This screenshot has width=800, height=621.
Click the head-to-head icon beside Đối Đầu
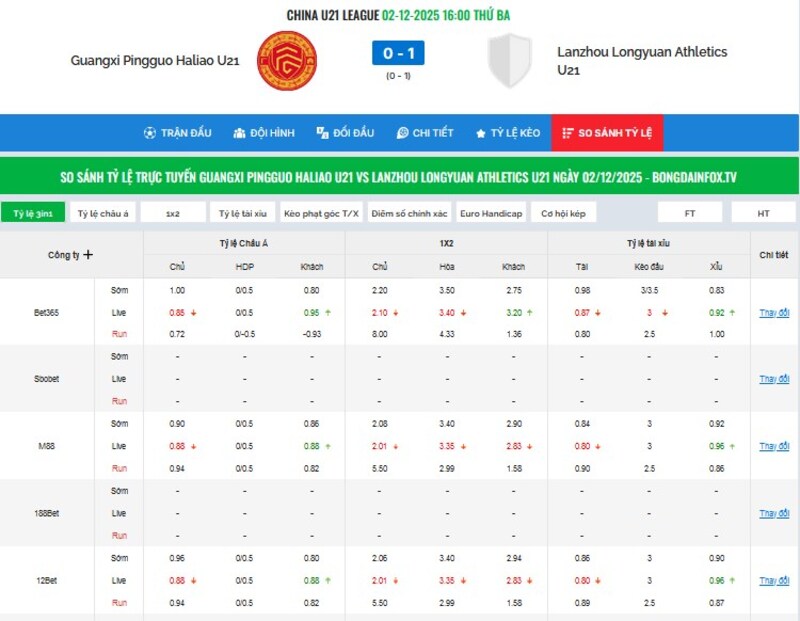coord(322,133)
